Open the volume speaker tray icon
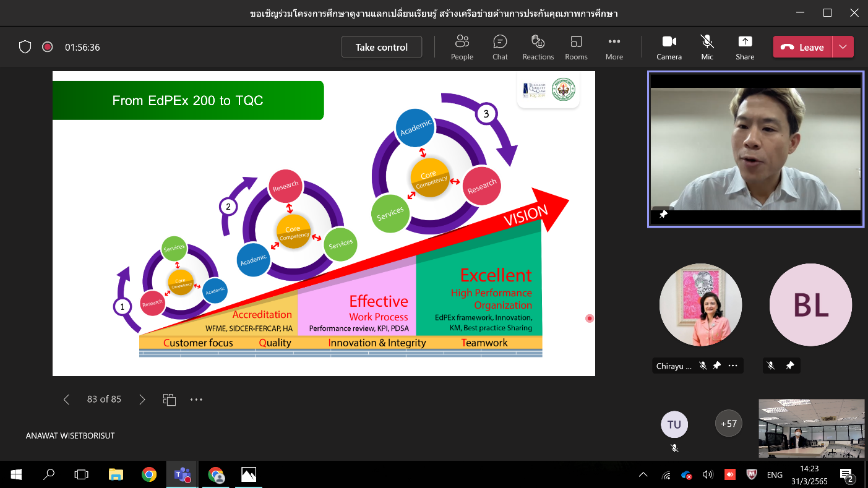Image resolution: width=868 pixels, height=488 pixels. [708, 475]
